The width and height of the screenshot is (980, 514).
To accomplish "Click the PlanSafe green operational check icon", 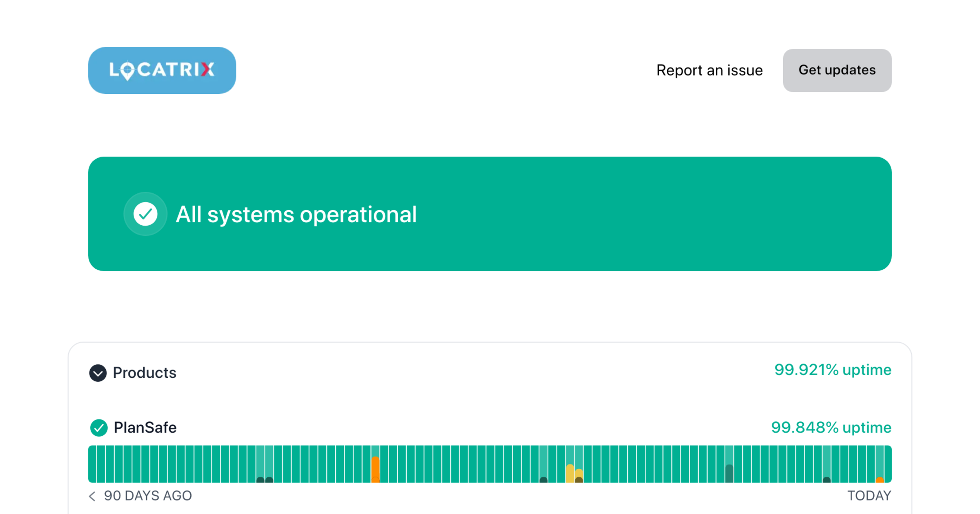I will [99, 428].
